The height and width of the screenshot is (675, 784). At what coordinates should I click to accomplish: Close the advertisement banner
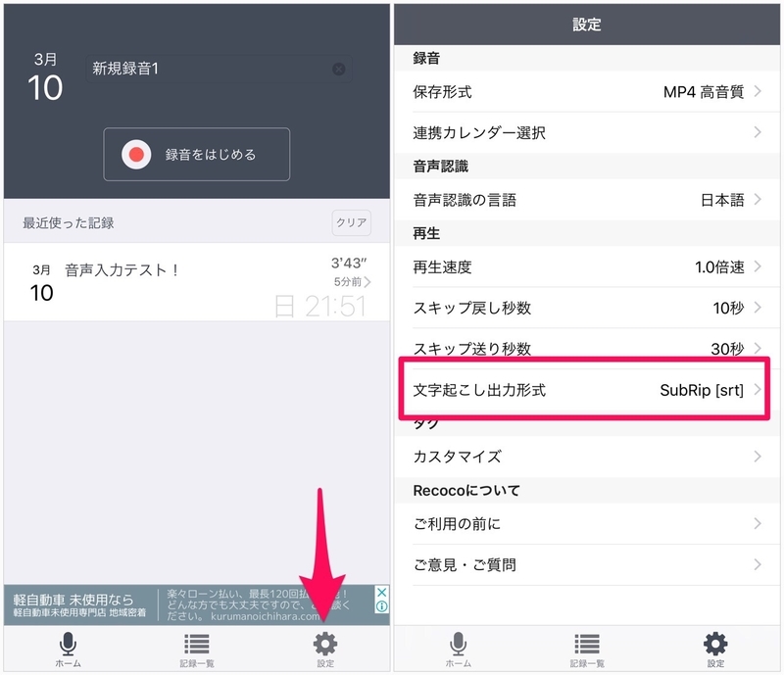pyautogui.click(x=382, y=593)
